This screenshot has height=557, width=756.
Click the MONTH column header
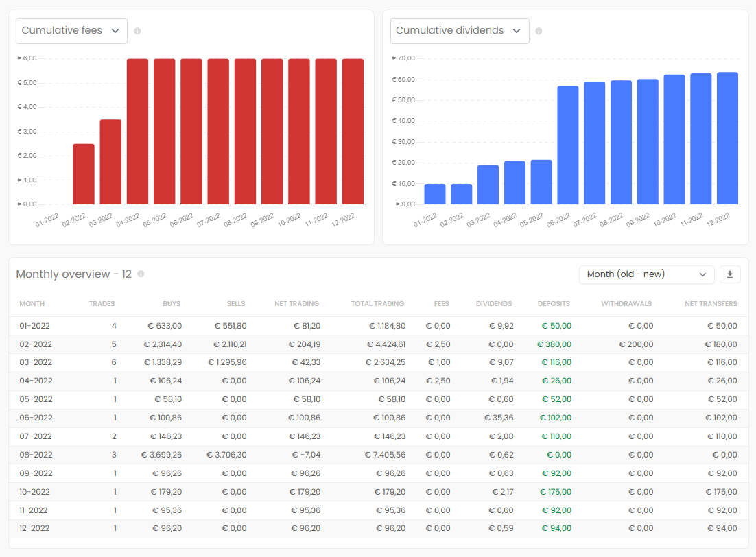coord(32,303)
